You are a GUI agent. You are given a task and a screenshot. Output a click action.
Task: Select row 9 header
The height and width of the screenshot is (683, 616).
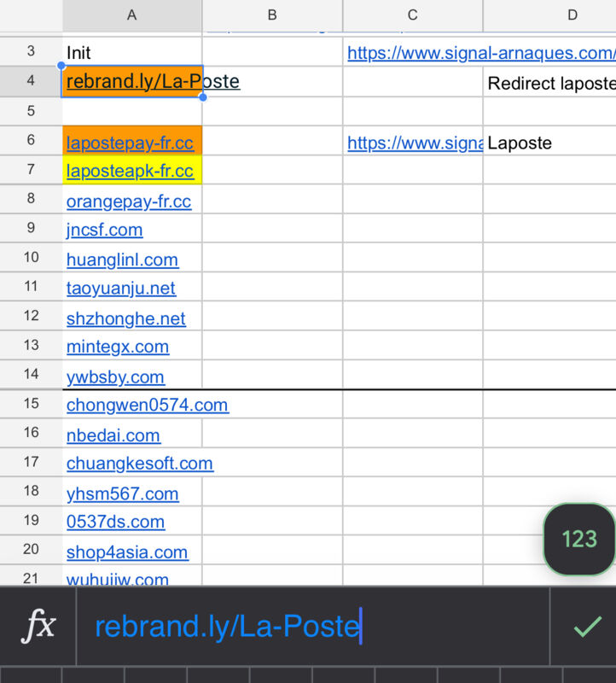coord(31,228)
